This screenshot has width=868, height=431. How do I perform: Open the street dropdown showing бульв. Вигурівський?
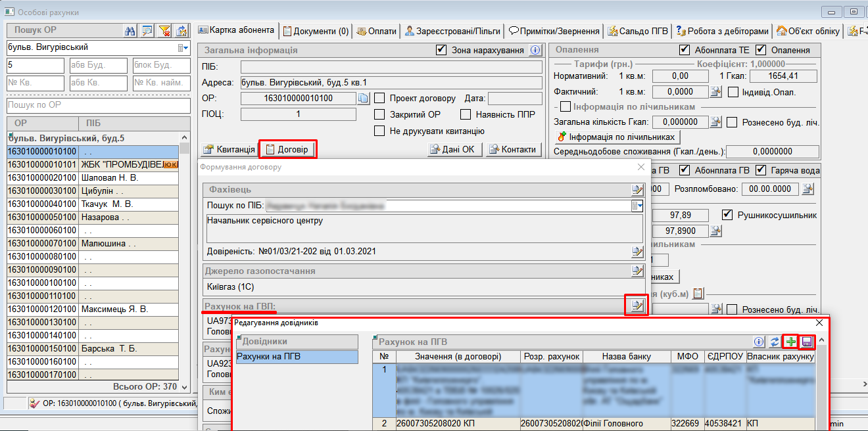pyautogui.click(x=183, y=48)
